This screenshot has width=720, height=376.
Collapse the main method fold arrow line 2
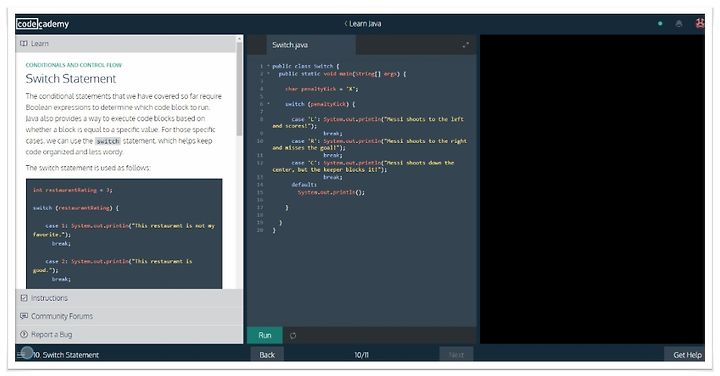coord(268,73)
